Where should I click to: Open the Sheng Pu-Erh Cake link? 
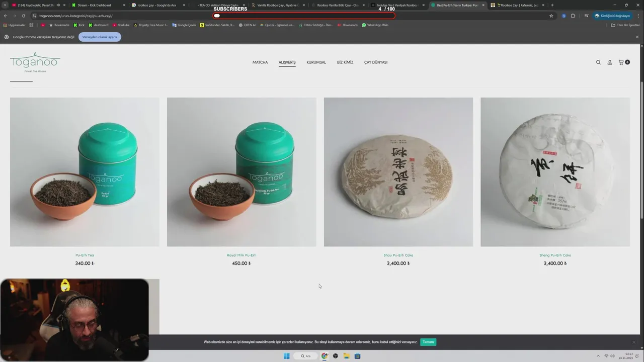click(555, 255)
